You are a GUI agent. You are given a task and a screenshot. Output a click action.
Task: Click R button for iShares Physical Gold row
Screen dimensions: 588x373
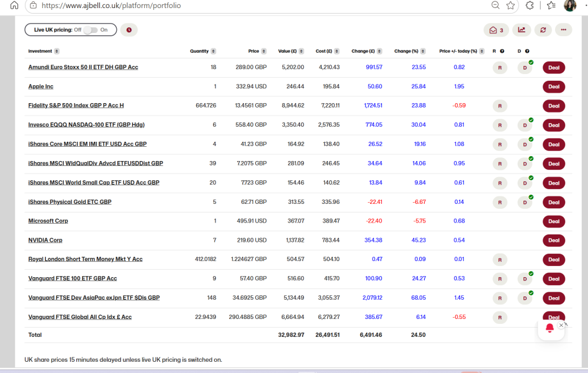point(500,203)
